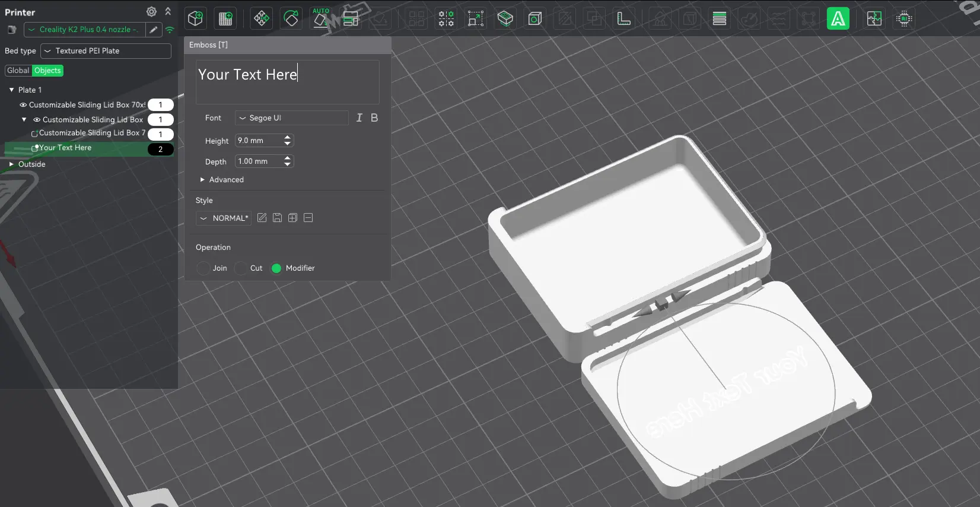The width and height of the screenshot is (980, 507).
Task: Expand the Outside tree node
Action: tap(11, 164)
